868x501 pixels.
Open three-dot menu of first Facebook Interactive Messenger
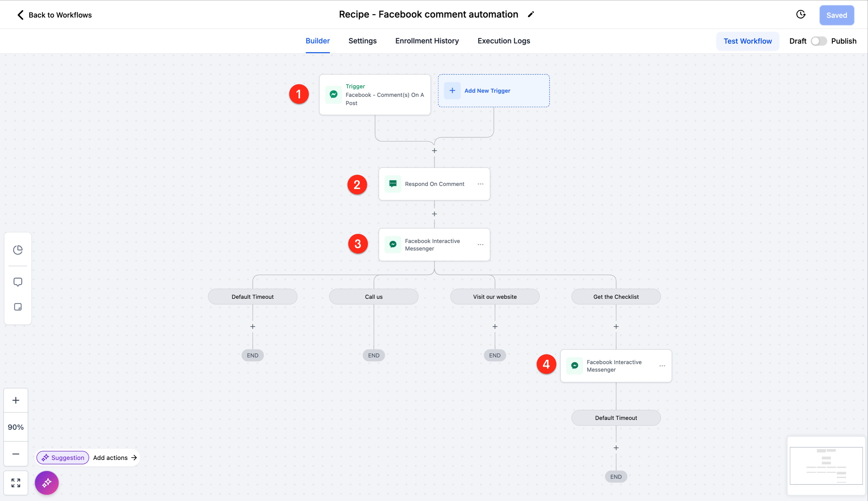pos(480,245)
